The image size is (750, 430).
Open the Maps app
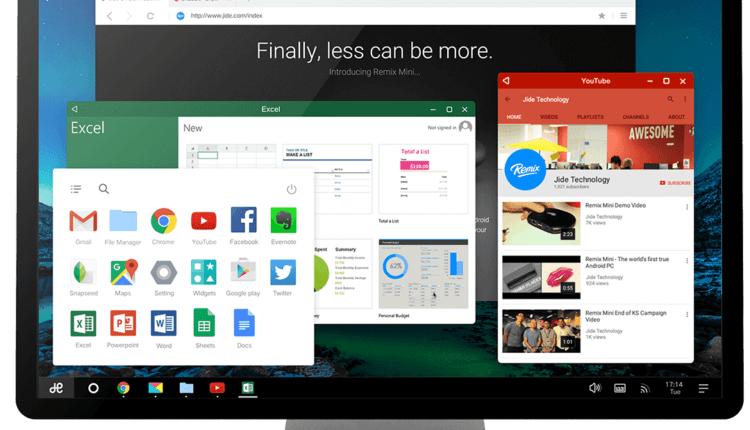coord(123,272)
